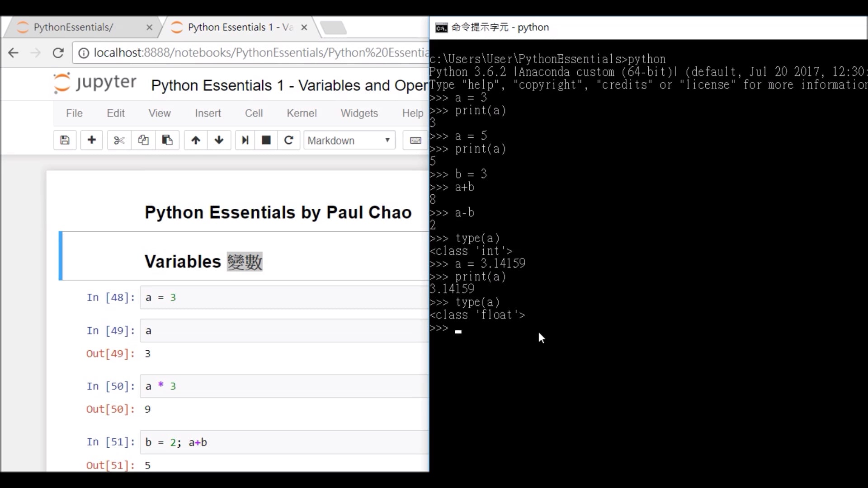Move the cell down with the down arrow icon
Screen dimensions: 868x488
(x=219, y=140)
